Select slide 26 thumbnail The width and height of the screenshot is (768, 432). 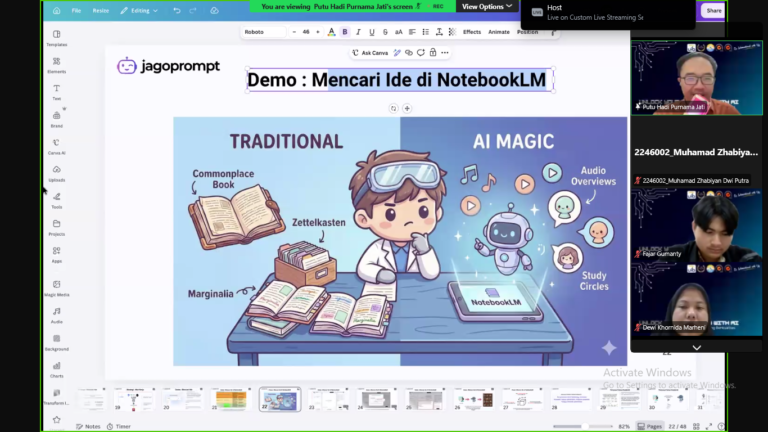474,399
